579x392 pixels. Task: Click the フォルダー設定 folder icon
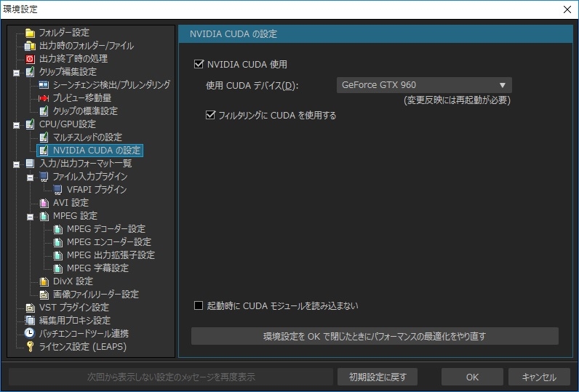30,33
